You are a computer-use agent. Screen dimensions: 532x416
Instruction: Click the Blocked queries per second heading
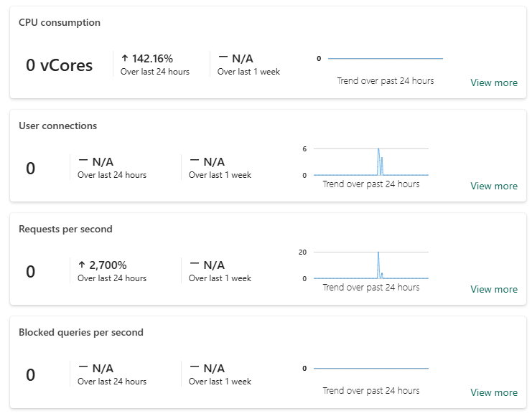81,332
